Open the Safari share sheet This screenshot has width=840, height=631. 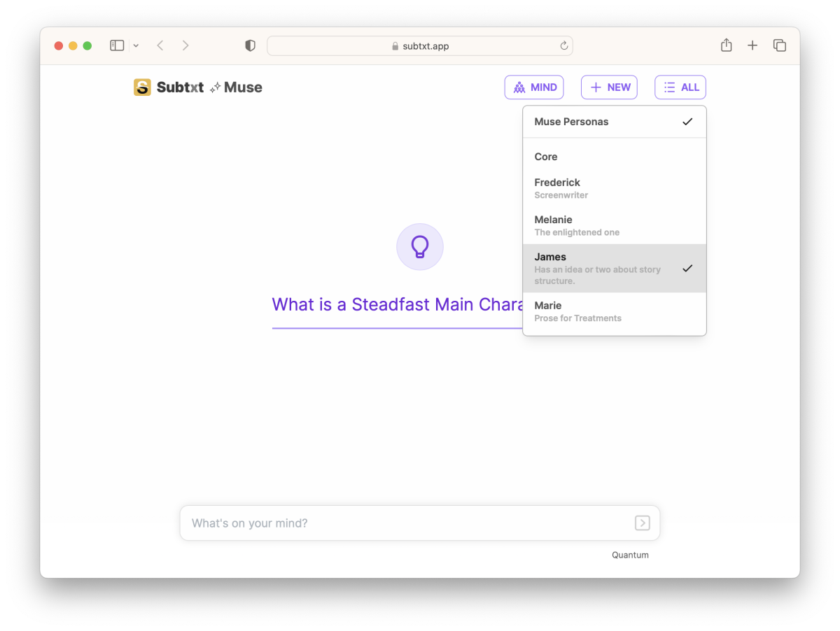(726, 45)
